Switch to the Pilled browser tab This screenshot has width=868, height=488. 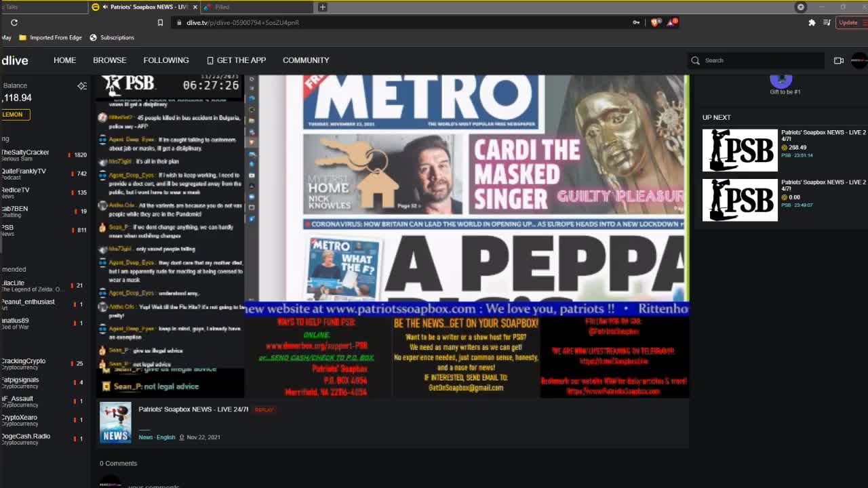(258, 7)
